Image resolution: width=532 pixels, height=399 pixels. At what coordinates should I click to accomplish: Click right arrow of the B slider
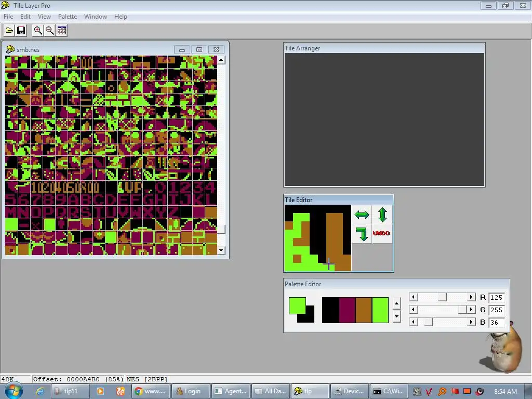click(471, 322)
